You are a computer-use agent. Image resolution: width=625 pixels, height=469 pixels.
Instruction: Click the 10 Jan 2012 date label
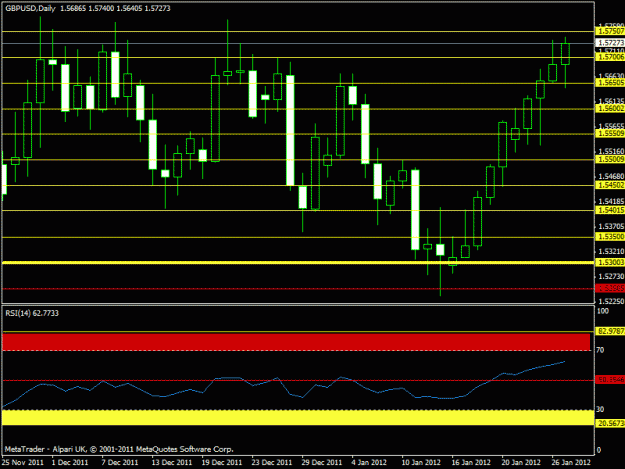(x=421, y=463)
